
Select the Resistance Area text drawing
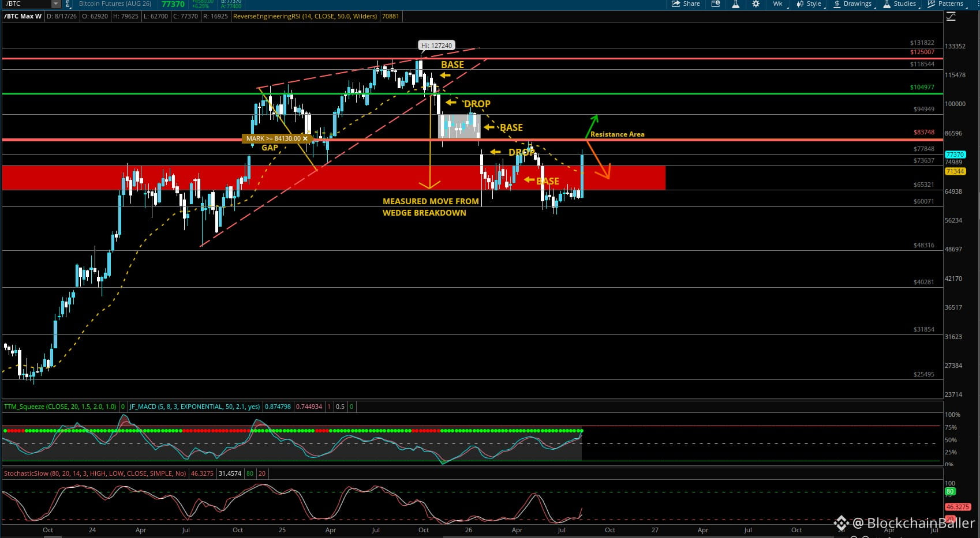click(617, 134)
